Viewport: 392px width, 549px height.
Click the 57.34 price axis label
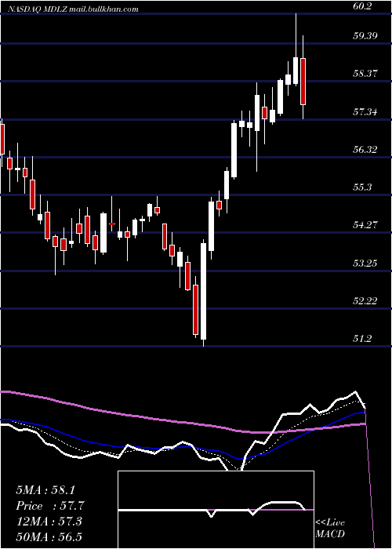(365, 112)
